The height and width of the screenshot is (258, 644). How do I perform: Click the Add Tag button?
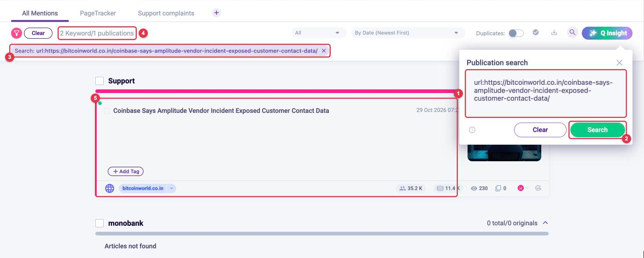(126, 171)
